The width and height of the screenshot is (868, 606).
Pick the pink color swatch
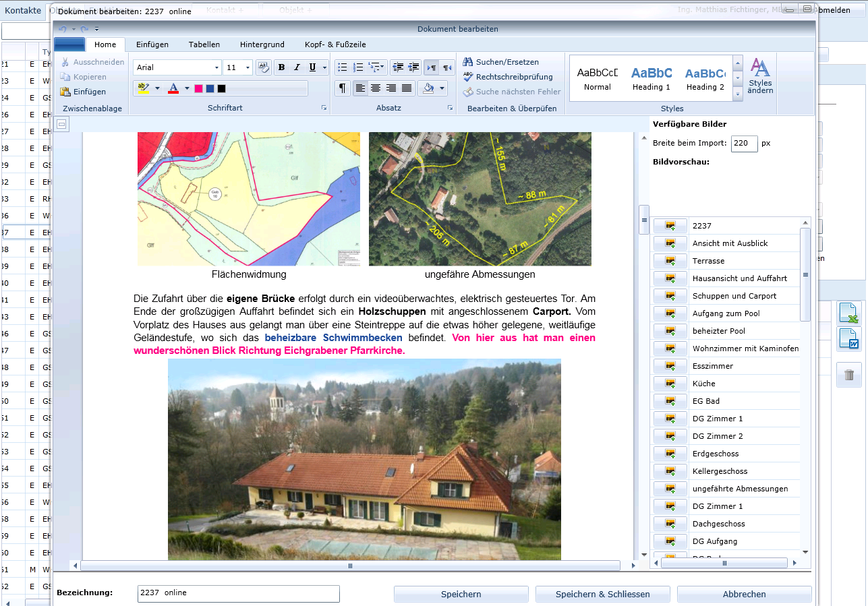point(198,88)
